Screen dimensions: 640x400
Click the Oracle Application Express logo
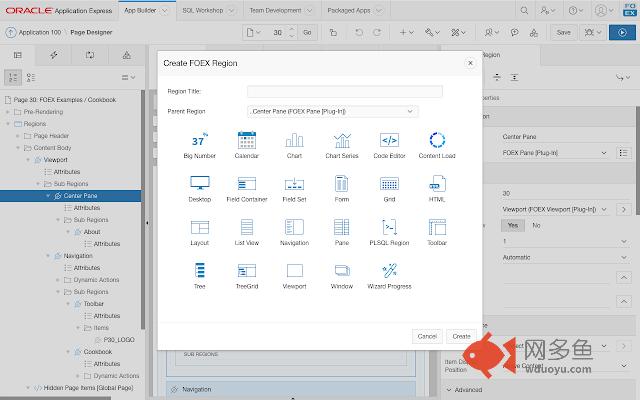click(58, 11)
